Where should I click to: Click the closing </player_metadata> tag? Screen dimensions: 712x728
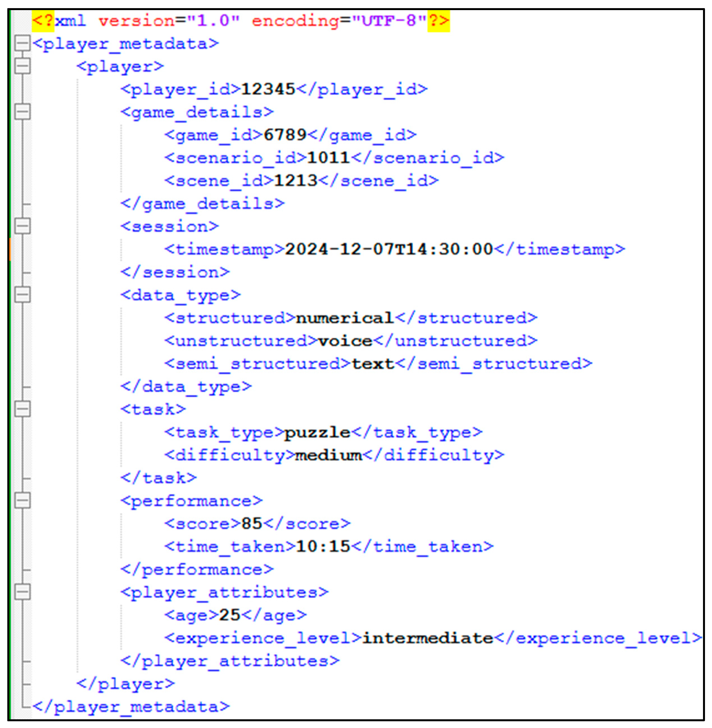click(131, 707)
